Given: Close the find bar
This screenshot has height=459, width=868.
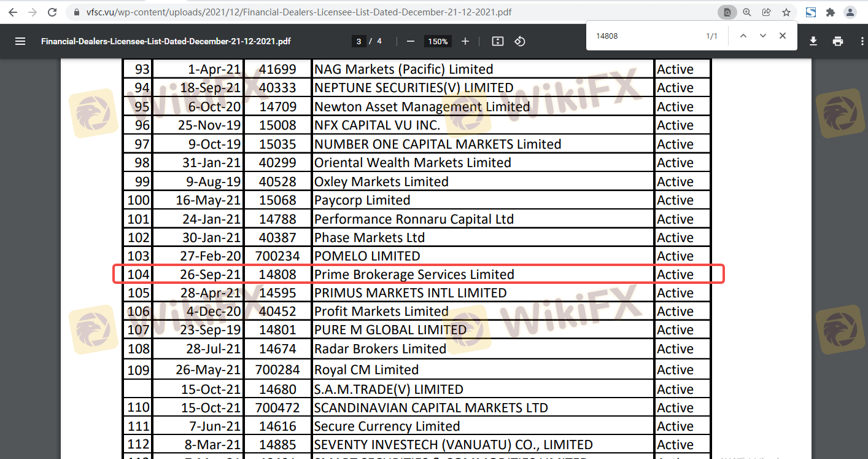Looking at the screenshot, I should pyautogui.click(x=783, y=36).
